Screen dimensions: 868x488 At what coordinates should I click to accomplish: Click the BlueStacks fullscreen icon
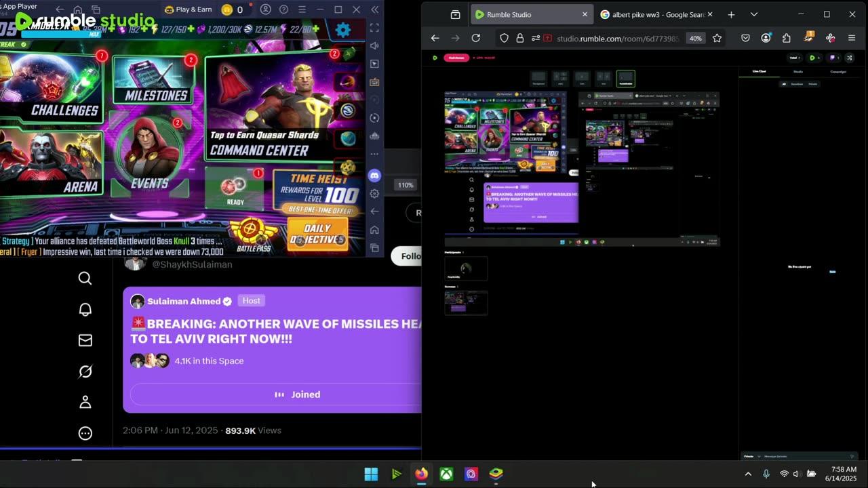pos(374,28)
